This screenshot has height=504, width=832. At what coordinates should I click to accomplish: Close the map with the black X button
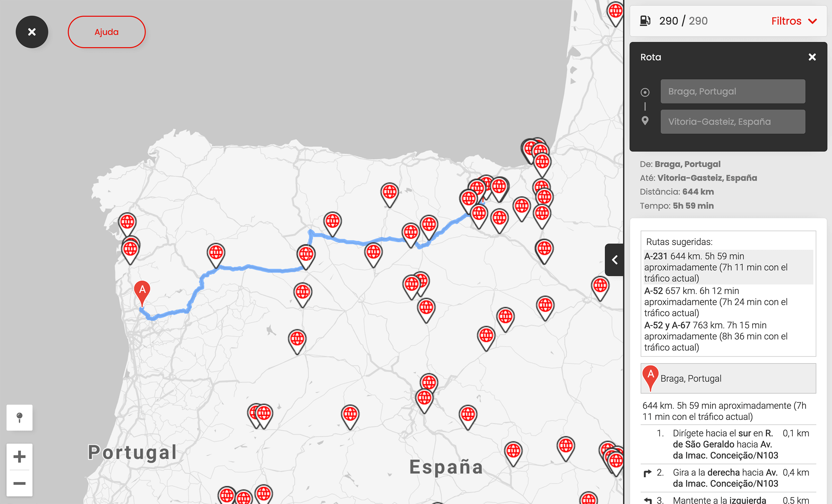pyautogui.click(x=32, y=32)
